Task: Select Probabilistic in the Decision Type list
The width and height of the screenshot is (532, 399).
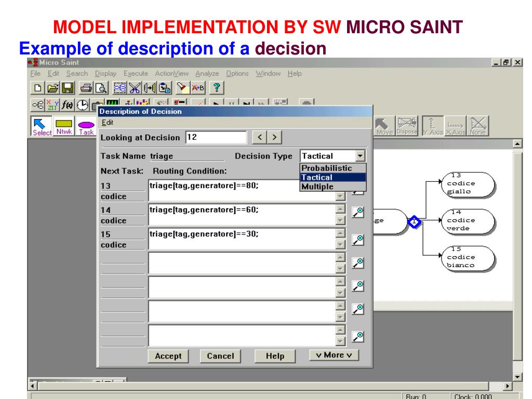Action: (333, 168)
